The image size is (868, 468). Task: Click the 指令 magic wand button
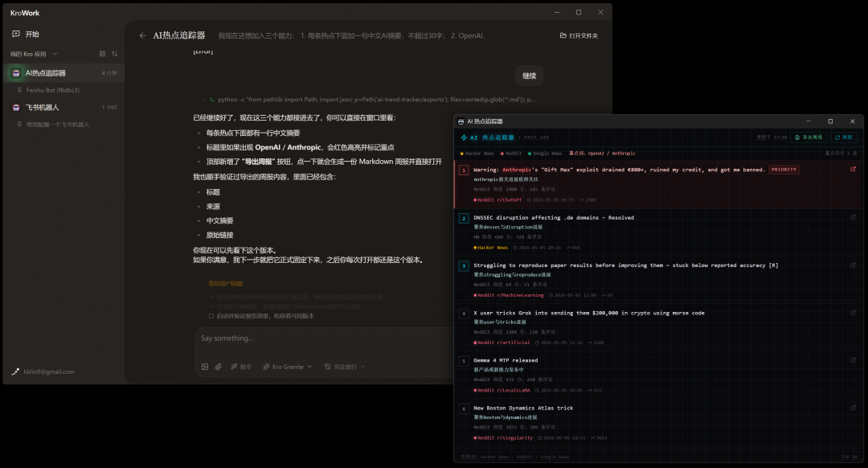241,367
